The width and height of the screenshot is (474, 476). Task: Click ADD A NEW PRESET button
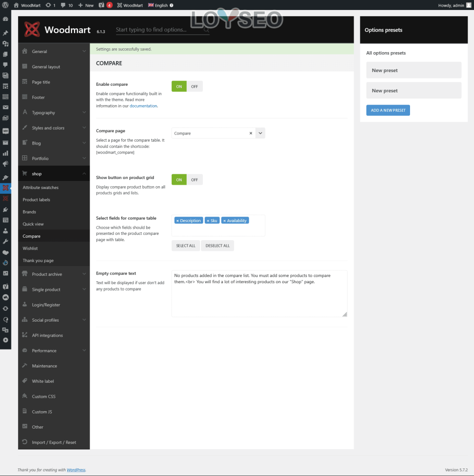pyautogui.click(x=388, y=110)
